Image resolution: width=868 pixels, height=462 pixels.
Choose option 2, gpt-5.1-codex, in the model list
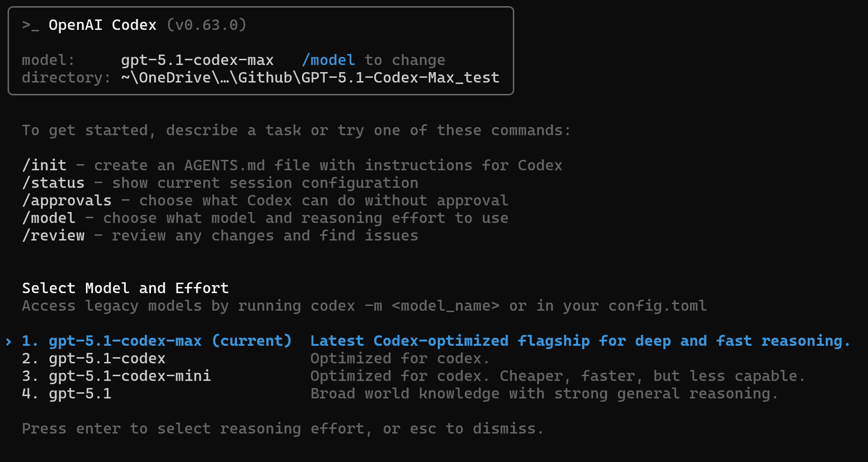click(x=107, y=359)
